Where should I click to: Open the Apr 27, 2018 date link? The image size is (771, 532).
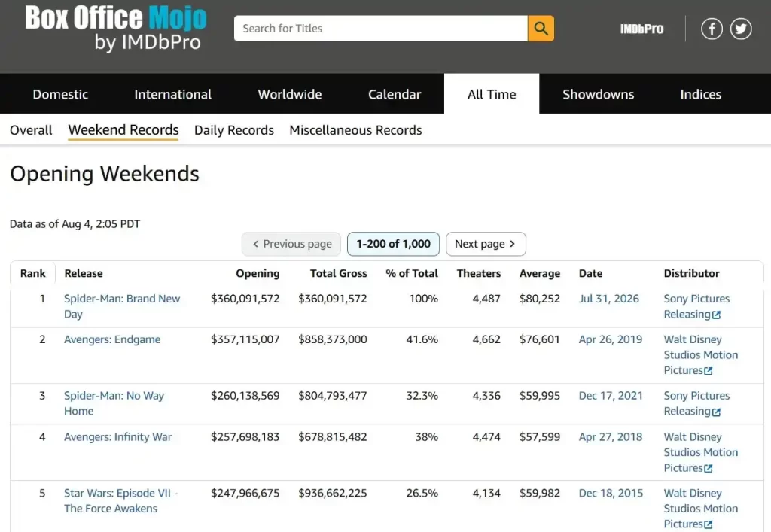610,436
